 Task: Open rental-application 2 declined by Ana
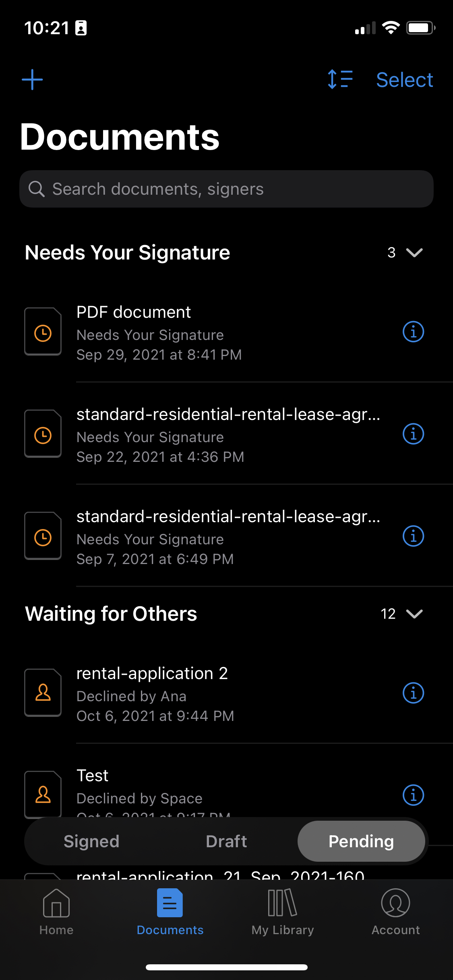pyautogui.click(x=226, y=693)
